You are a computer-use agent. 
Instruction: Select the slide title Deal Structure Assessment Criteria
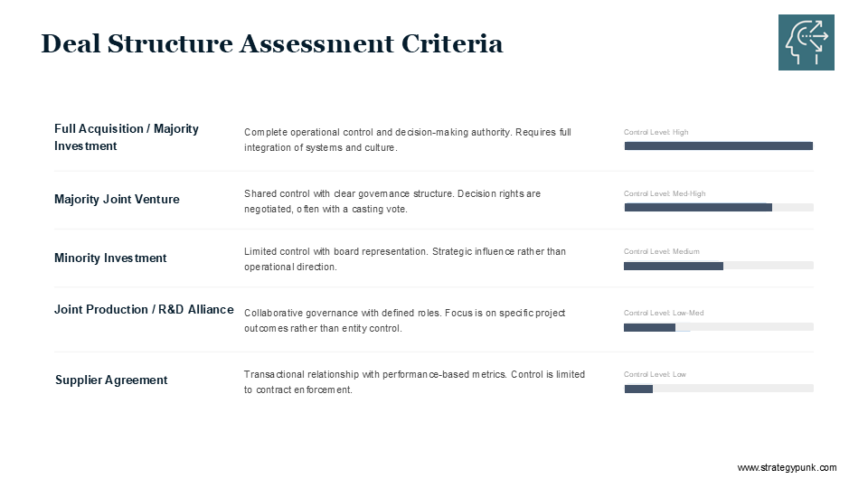[272, 43]
